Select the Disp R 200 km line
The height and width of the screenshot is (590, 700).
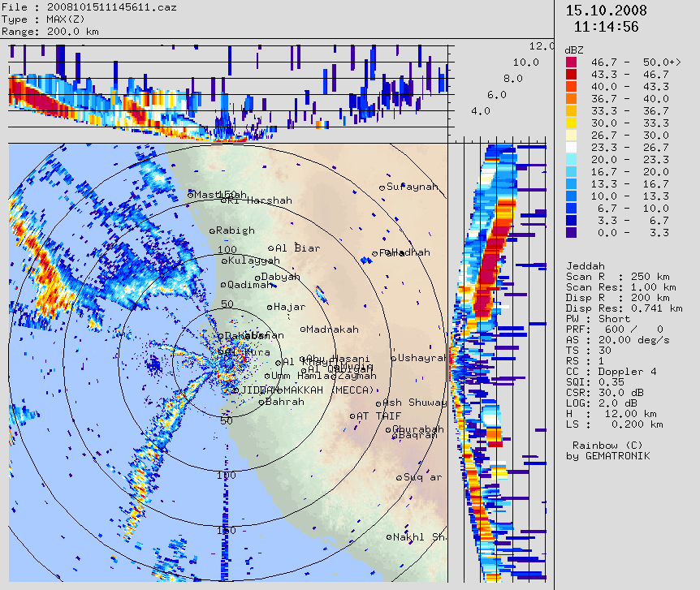pos(618,298)
